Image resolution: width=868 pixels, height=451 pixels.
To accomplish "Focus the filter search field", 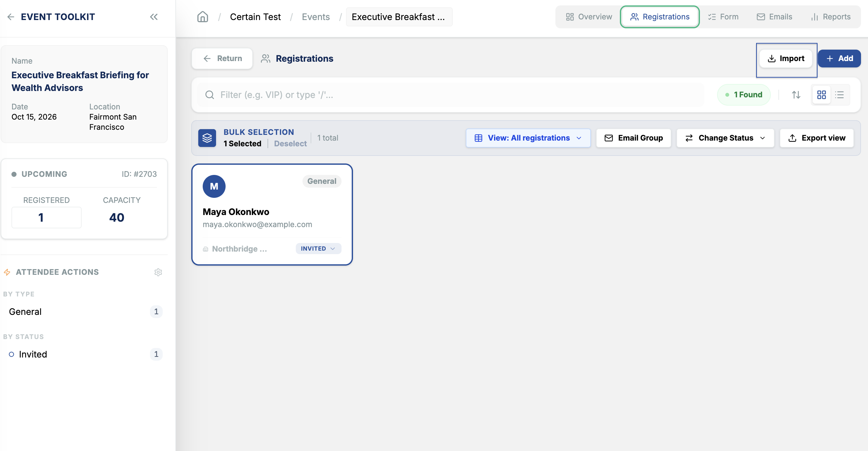I will pyautogui.click(x=451, y=95).
